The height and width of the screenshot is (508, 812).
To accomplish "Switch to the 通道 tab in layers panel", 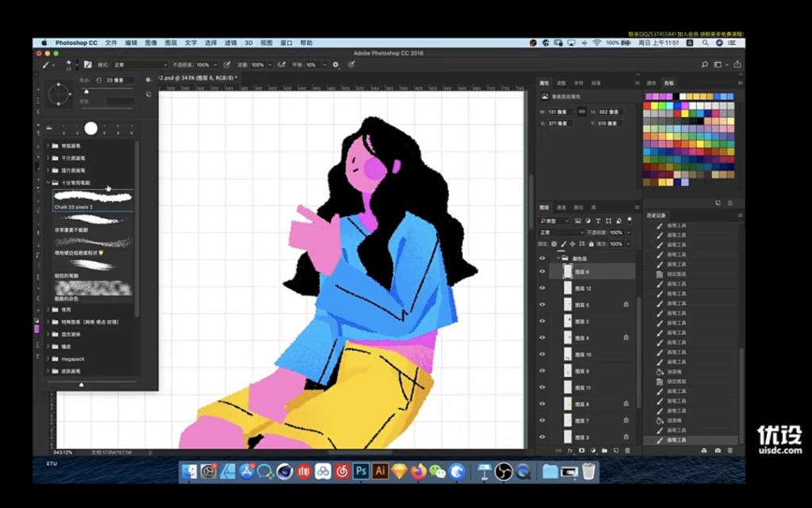I will coord(561,207).
